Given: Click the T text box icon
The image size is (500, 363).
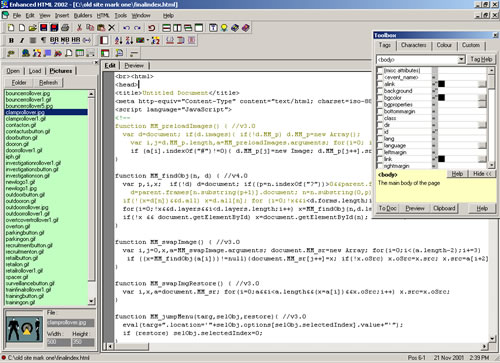Looking at the screenshot, I should click(213, 28).
